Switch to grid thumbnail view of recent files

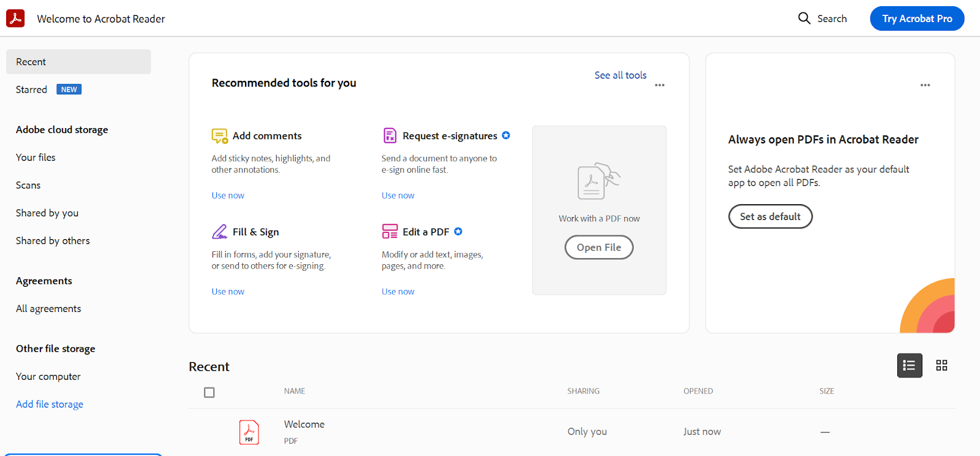point(941,365)
